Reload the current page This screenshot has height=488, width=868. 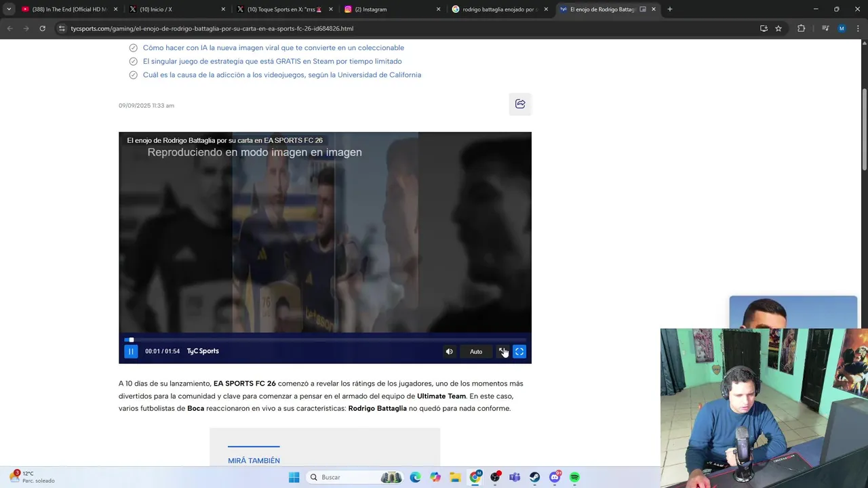tap(42, 28)
